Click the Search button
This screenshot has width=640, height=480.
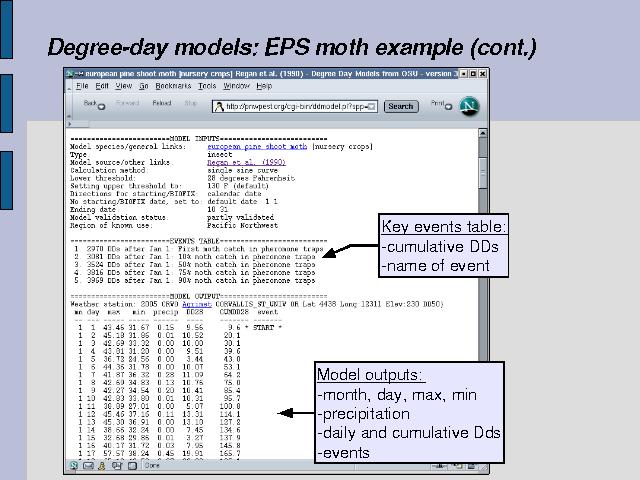point(400,106)
